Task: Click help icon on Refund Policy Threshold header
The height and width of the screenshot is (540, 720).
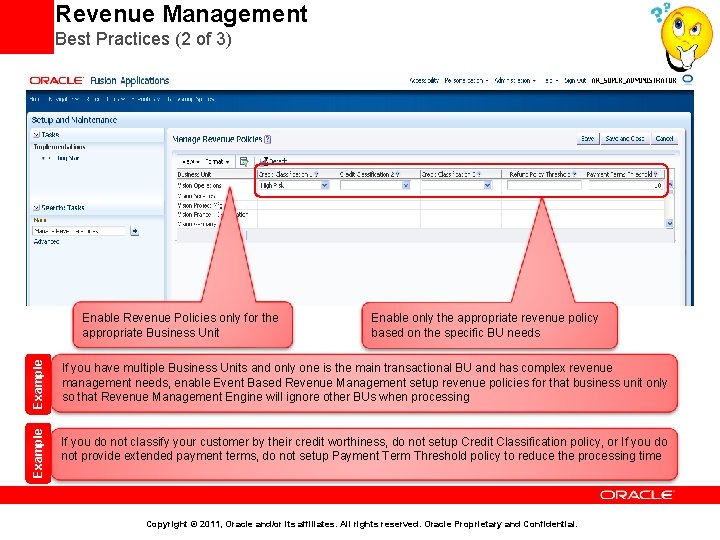Action: (x=574, y=174)
